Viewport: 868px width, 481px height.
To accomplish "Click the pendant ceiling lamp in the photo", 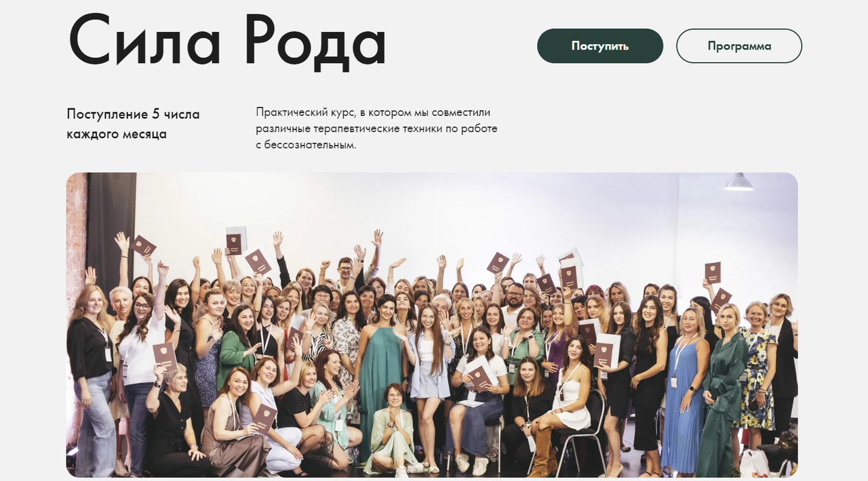I will [x=738, y=181].
